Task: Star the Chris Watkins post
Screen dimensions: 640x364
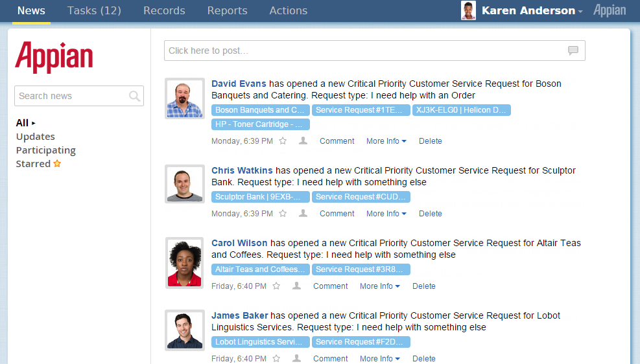Action: 283,214
